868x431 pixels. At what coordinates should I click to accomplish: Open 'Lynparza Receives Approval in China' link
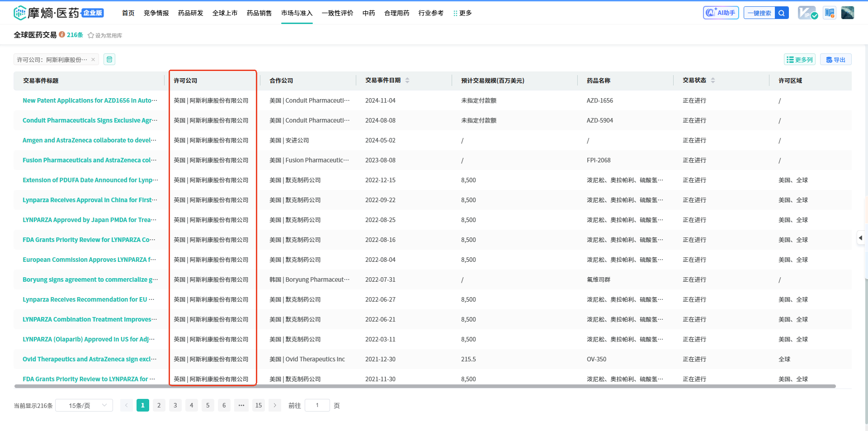[x=90, y=200]
